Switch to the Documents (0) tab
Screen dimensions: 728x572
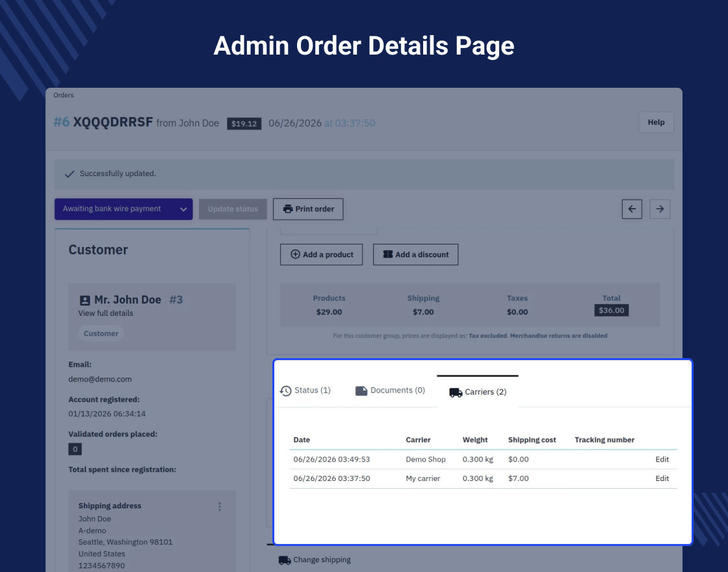pyautogui.click(x=390, y=391)
